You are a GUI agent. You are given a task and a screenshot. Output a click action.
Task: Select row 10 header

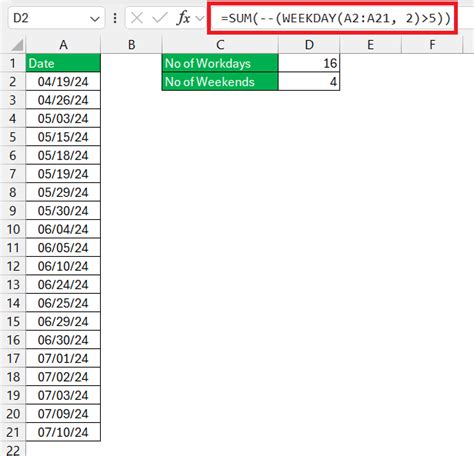(x=13, y=229)
